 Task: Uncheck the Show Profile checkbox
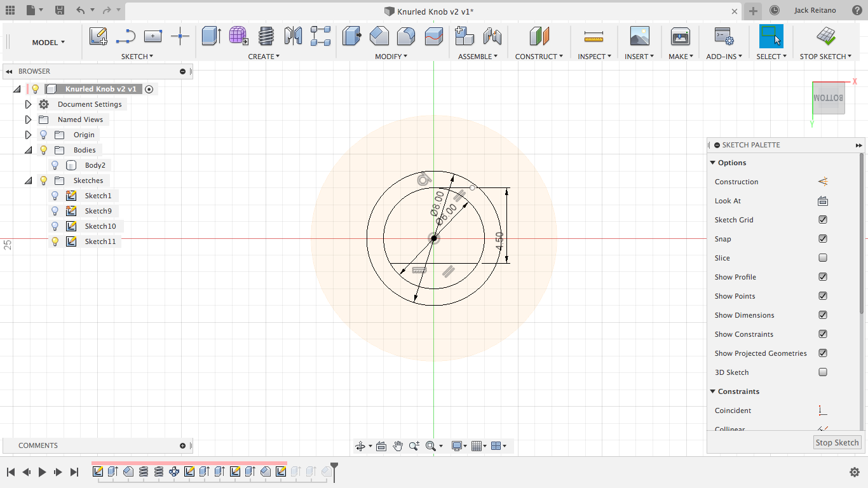point(823,277)
